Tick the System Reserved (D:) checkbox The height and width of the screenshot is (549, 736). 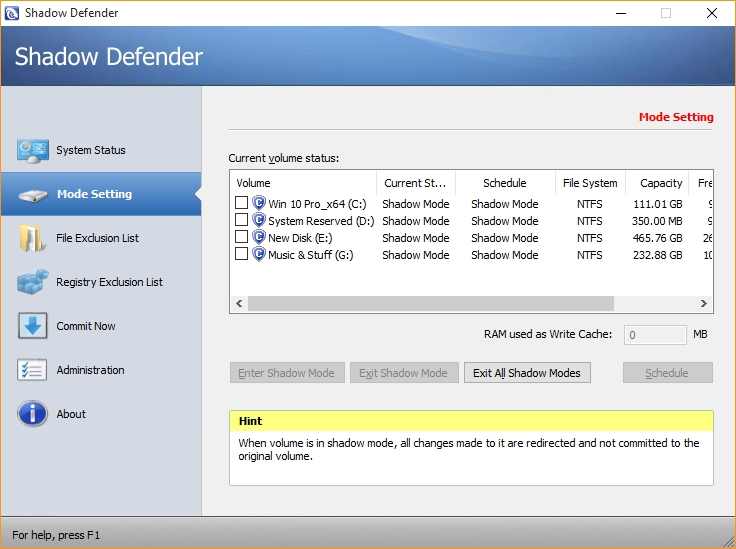241,221
